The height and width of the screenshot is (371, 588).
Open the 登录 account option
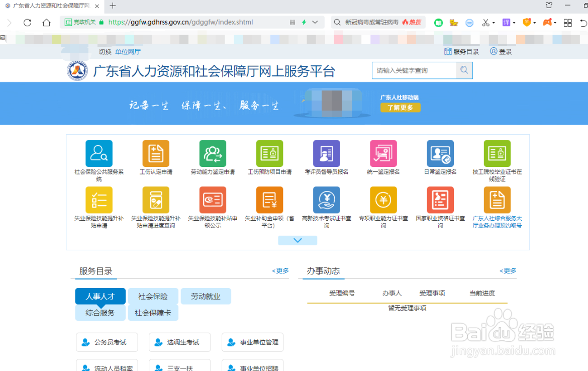[x=501, y=51]
